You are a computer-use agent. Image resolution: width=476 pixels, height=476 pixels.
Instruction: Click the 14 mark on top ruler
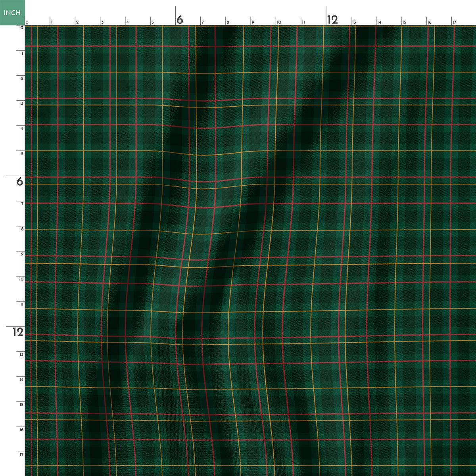(x=379, y=22)
